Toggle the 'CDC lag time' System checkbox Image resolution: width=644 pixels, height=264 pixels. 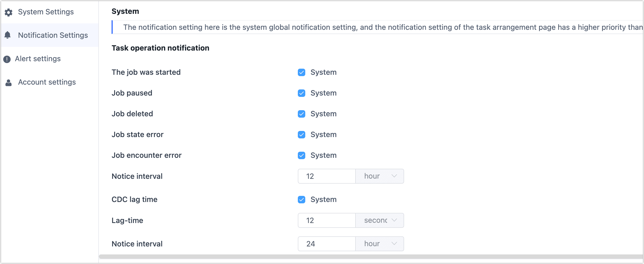(x=301, y=199)
